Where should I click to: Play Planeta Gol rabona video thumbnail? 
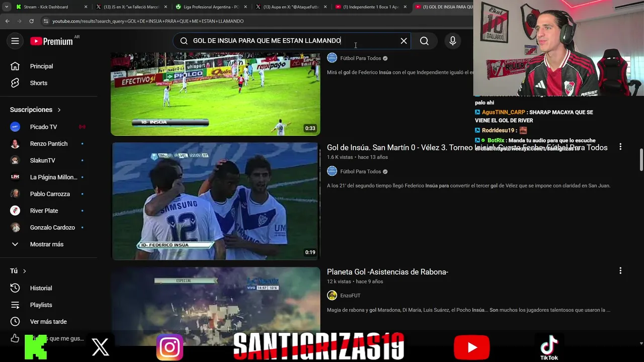pyautogui.click(x=215, y=306)
